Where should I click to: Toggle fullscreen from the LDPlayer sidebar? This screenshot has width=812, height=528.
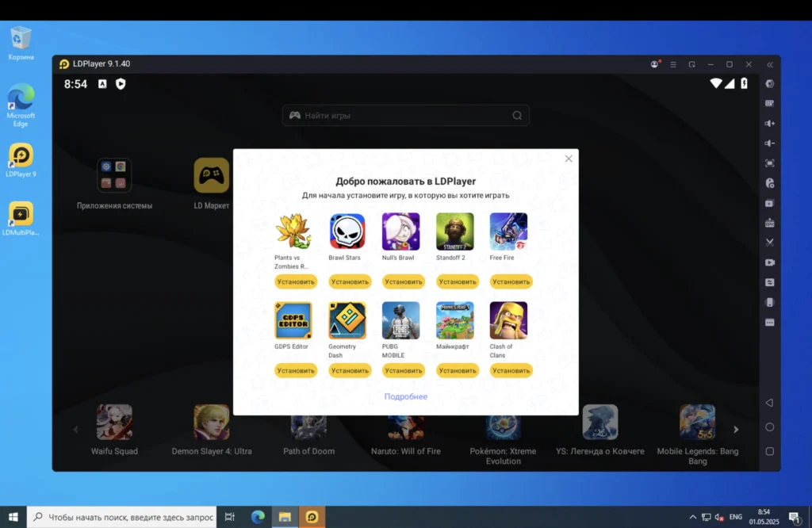pos(769,163)
